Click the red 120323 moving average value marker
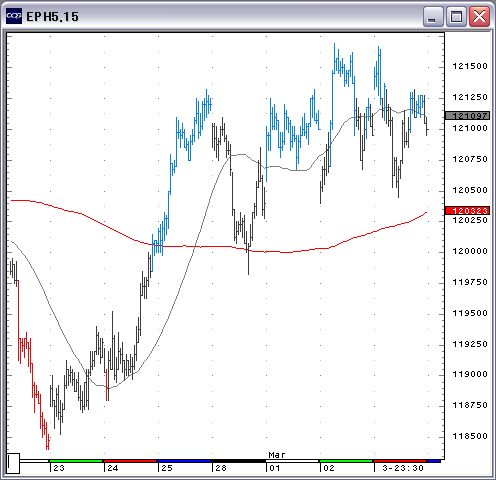 pos(468,211)
